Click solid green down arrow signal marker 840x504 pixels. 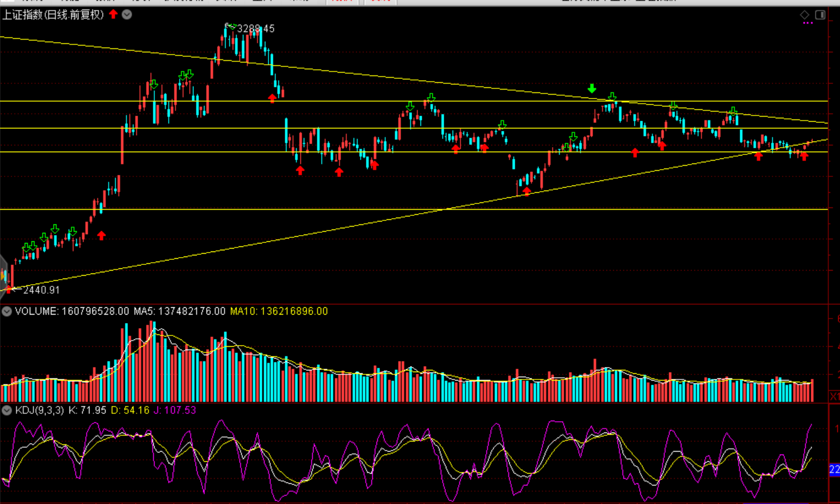coord(591,89)
